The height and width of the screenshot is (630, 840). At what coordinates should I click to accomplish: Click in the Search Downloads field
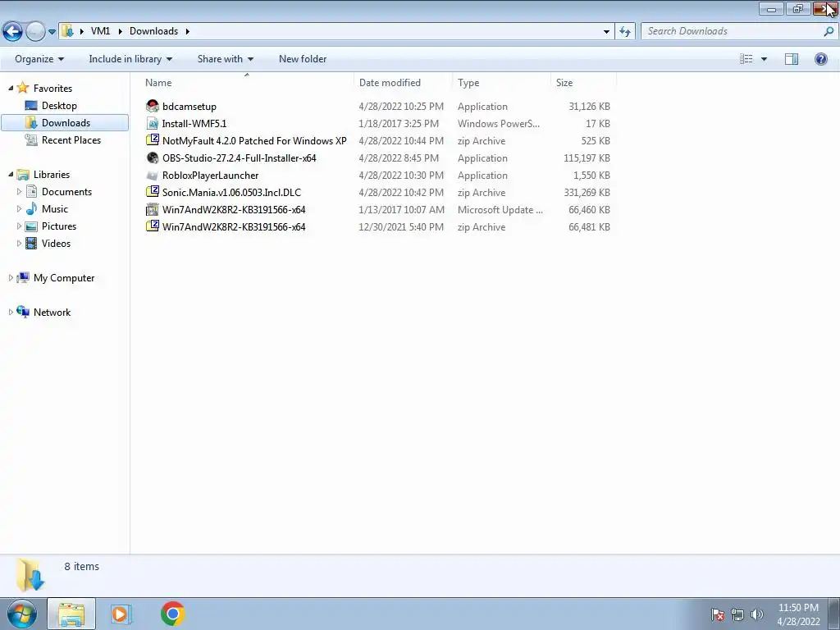coord(732,31)
